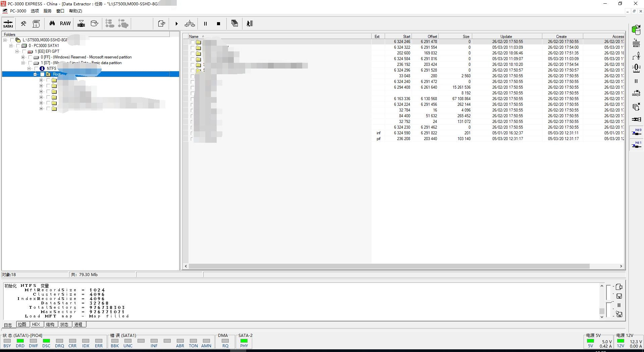Sort file list by Size column
The width and height of the screenshot is (644, 352).
(455, 37)
